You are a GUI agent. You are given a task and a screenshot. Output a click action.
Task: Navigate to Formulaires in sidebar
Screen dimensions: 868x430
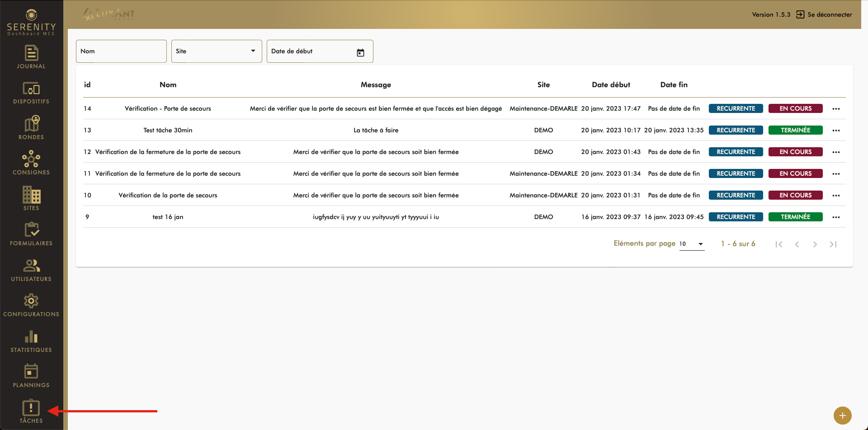31,234
